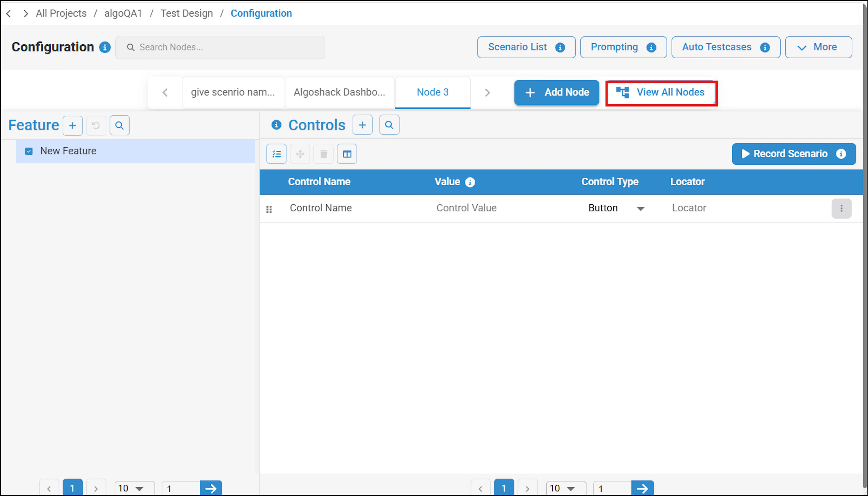Image resolution: width=868 pixels, height=496 pixels.
Task: Click the Prompting info icon
Action: (651, 47)
